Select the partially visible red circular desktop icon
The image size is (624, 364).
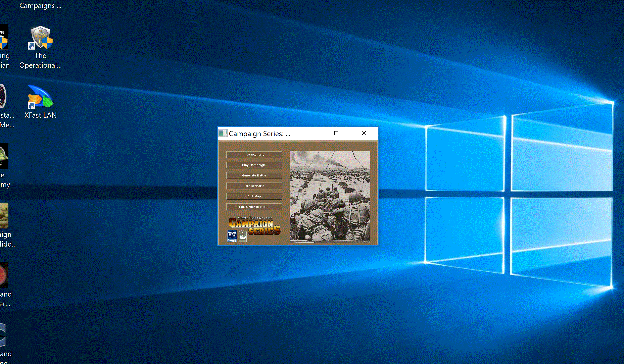[4, 275]
